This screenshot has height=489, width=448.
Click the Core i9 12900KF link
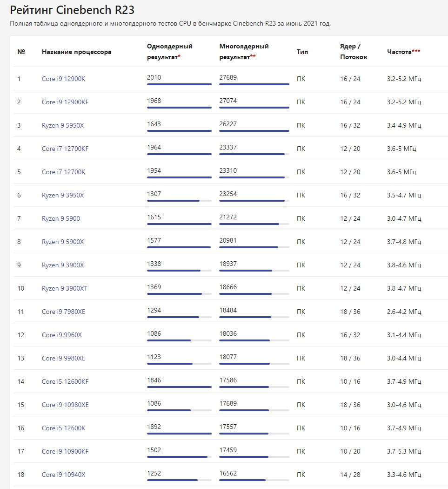[65, 102]
